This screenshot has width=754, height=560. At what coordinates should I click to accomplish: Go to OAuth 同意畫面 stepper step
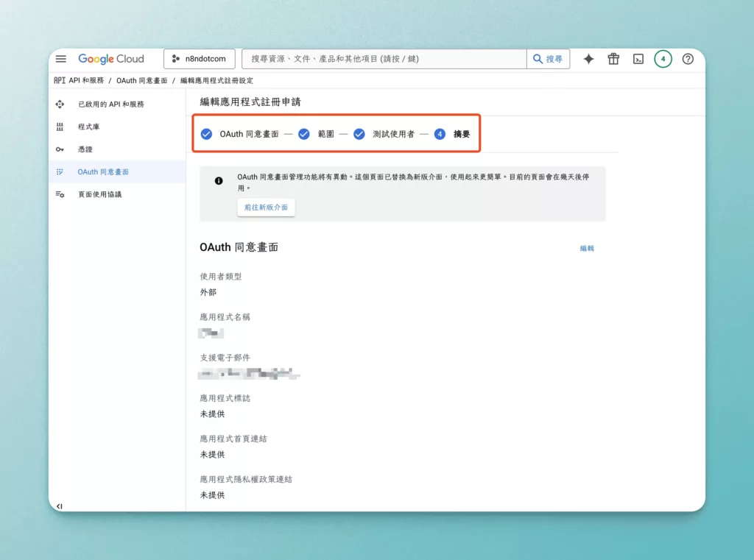coord(239,134)
